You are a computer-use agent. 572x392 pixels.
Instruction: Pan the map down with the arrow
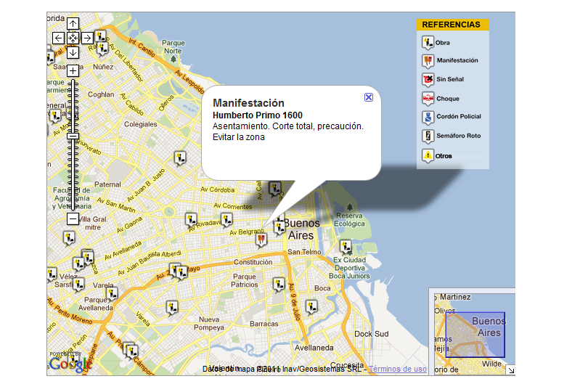point(73,52)
